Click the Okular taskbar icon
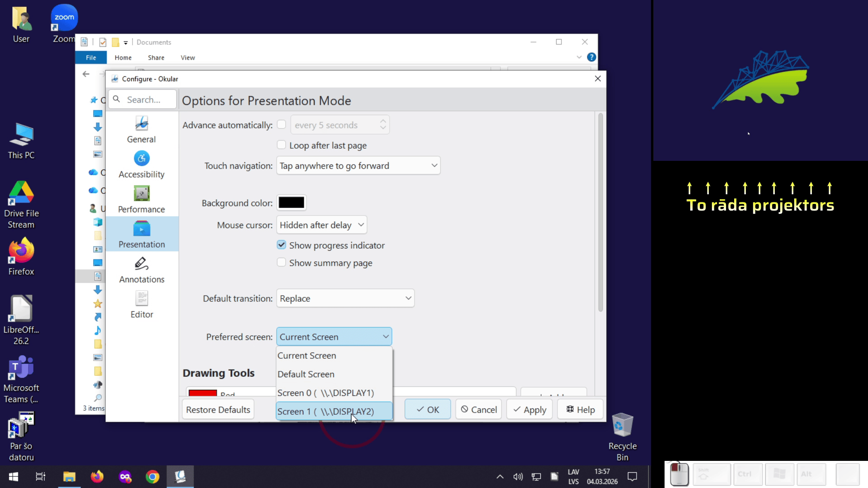The height and width of the screenshot is (488, 868). (x=180, y=477)
